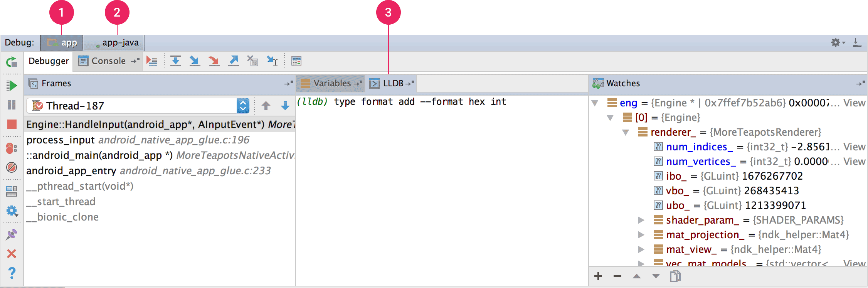
Task: Click the Step Over icon
Action: tap(176, 61)
